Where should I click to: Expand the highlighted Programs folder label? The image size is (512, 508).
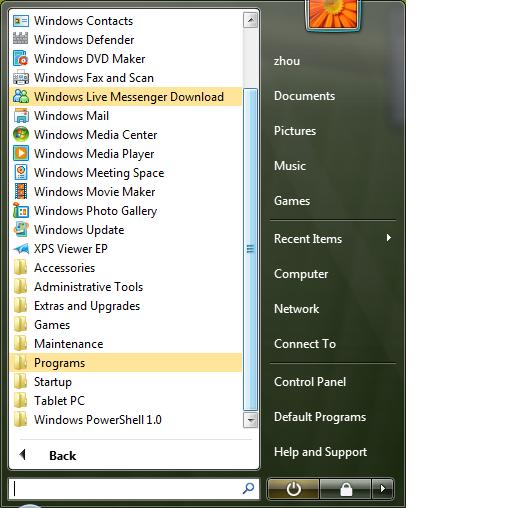tap(59, 363)
